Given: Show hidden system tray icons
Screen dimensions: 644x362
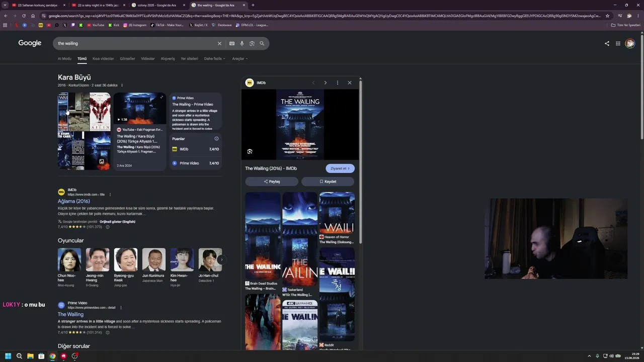Looking at the screenshot, I should pyautogui.click(x=589, y=356).
